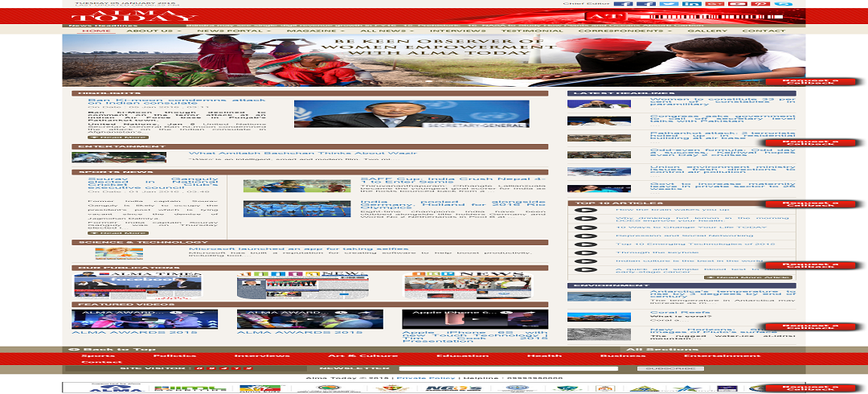This screenshot has width=868, height=394.
Task: Open headline 'Ban Ki-moon condemns attack on Indian consulate'
Action: [177, 101]
